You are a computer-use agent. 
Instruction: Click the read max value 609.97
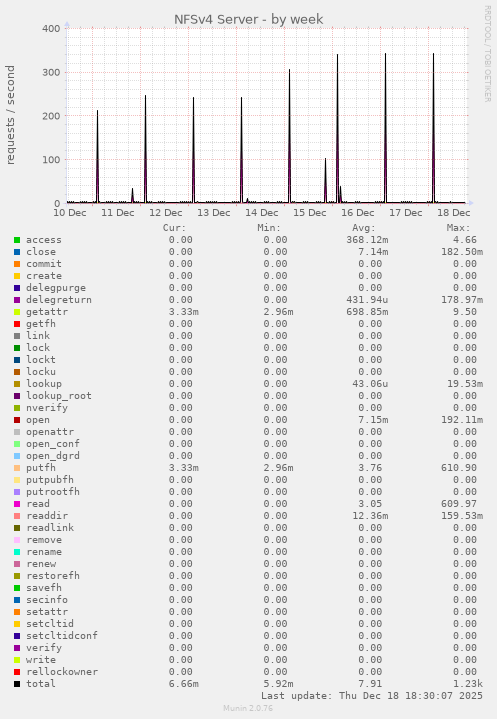pos(459,504)
